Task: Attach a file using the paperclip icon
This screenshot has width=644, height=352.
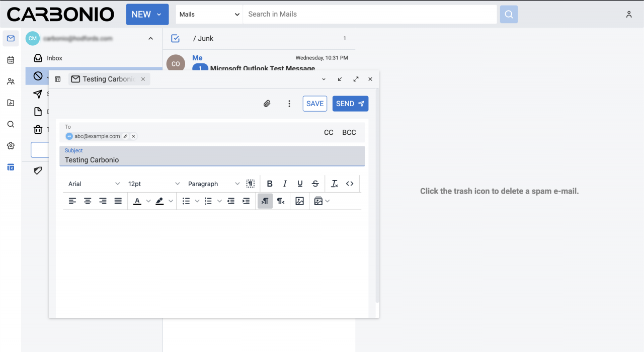Action: (267, 104)
